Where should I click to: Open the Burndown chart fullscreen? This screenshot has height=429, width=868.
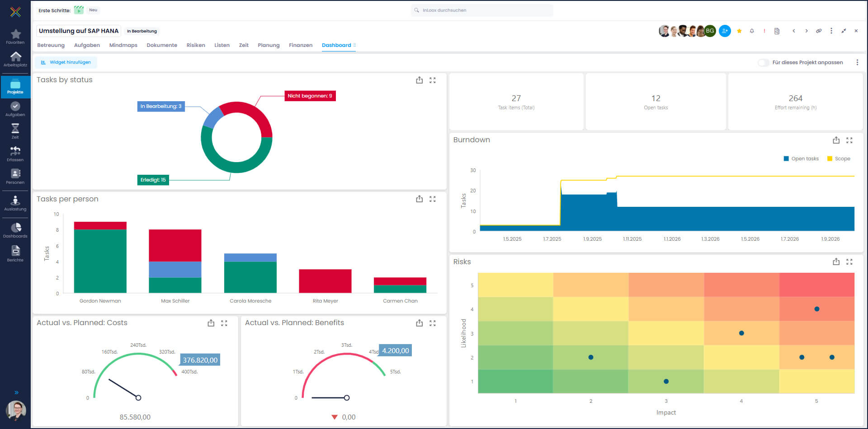[x=849, y=140]
